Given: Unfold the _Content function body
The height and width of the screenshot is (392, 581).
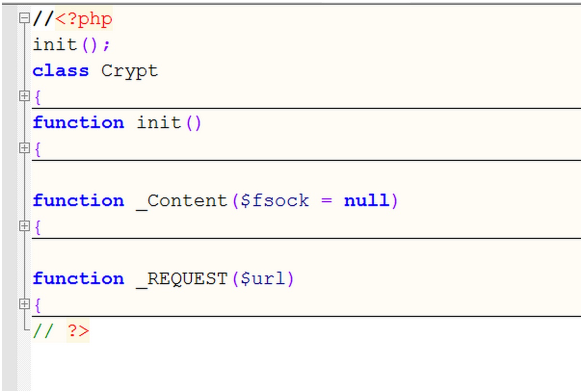Looking at the screenshot, I should (24, 226).
